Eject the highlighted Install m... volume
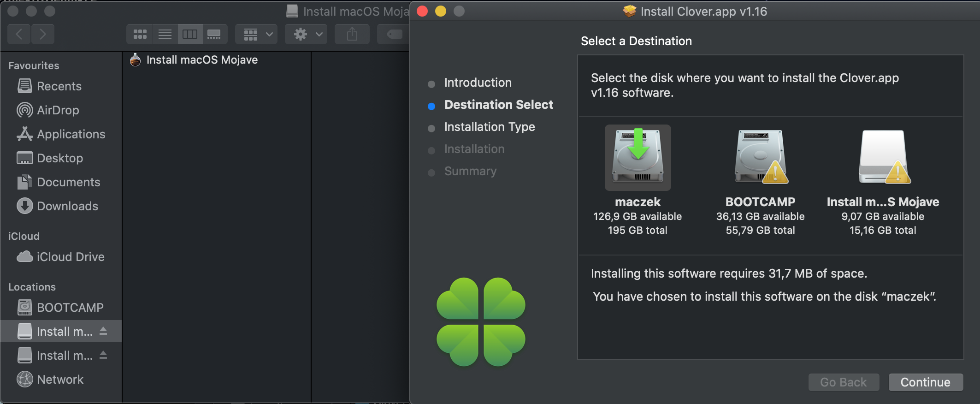This screenshot has width=980, height=404. [x=103, y=331]
